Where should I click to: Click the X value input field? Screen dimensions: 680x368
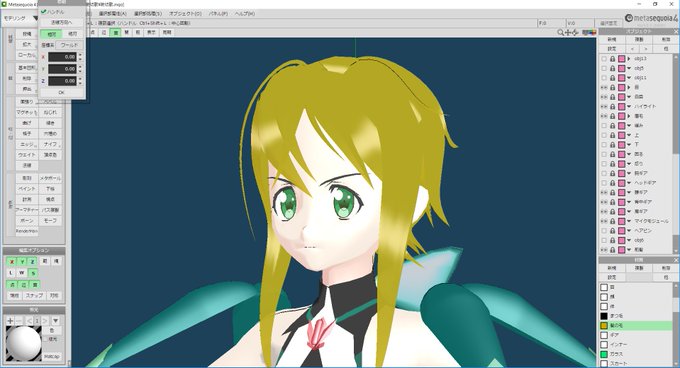62,57
